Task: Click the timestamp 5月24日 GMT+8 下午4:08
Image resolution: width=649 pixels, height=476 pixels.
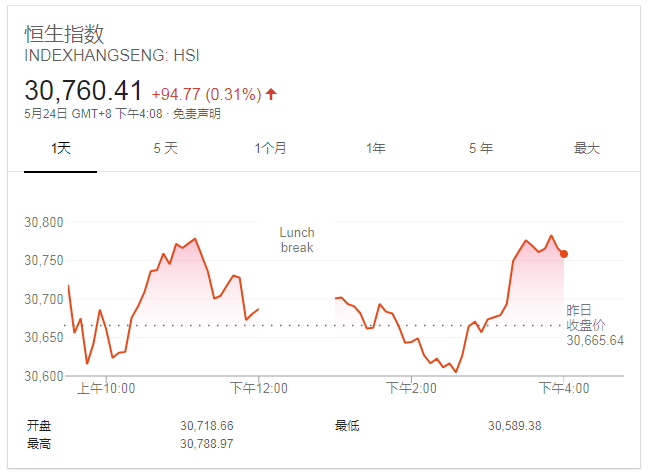Action: click(93, 114)
